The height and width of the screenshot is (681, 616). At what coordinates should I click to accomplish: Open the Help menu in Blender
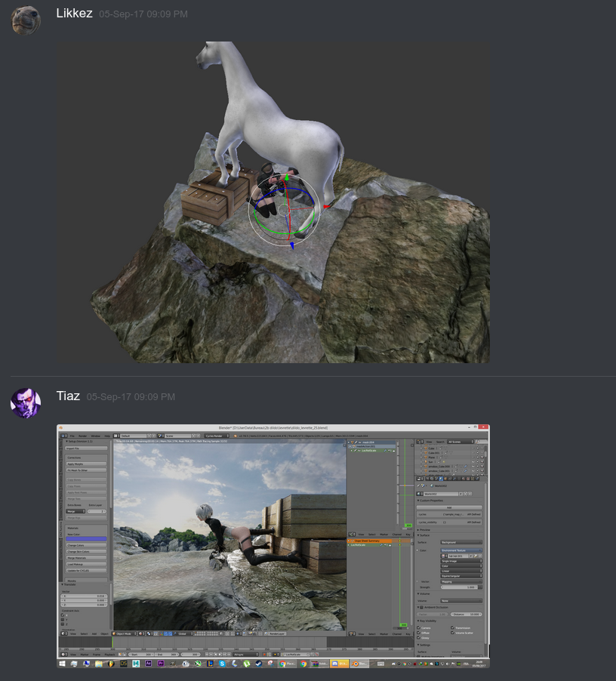tap(106, 436)
